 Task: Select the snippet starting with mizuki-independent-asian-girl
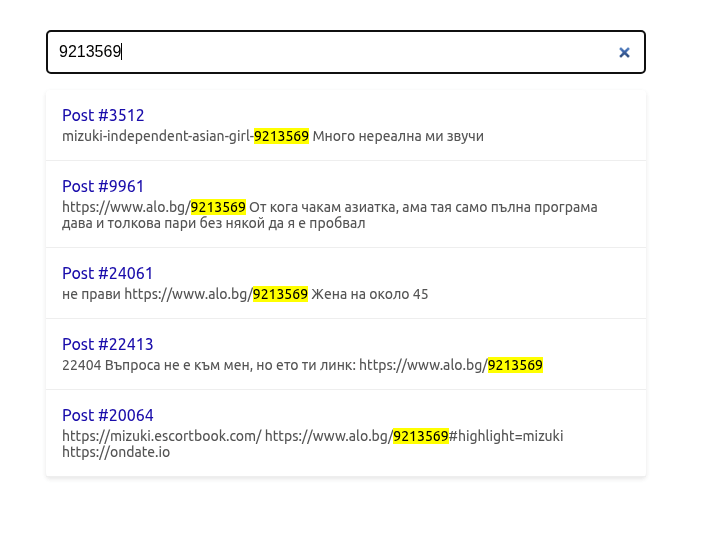(273, 136)
